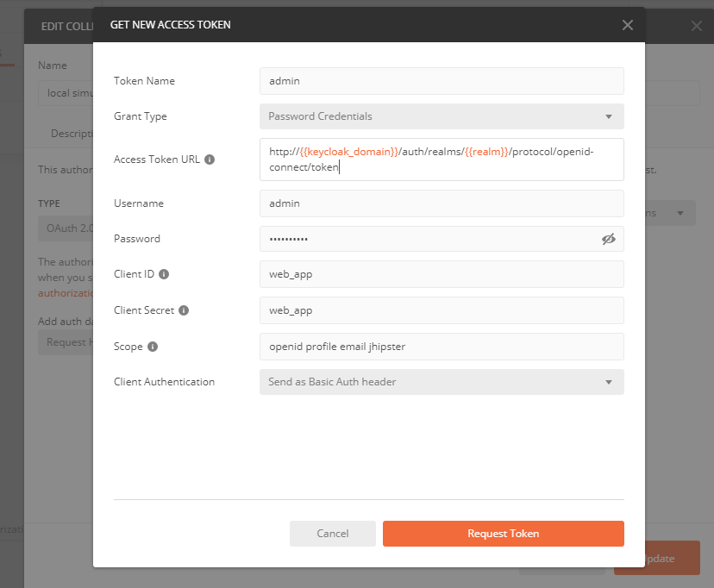The width and height of the screenshot is (714, 588).
Task: Click the Client Secret field
Action: click(x=442, y=310)
